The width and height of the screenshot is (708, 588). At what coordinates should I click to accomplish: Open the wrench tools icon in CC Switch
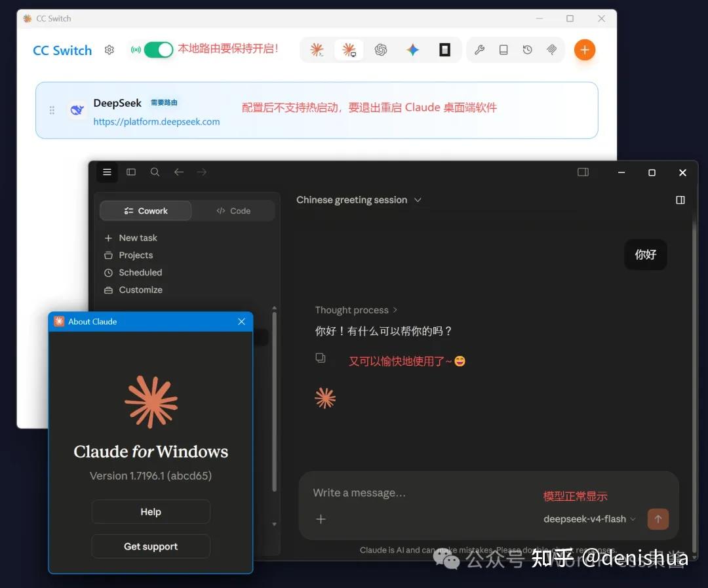(479, 50)
